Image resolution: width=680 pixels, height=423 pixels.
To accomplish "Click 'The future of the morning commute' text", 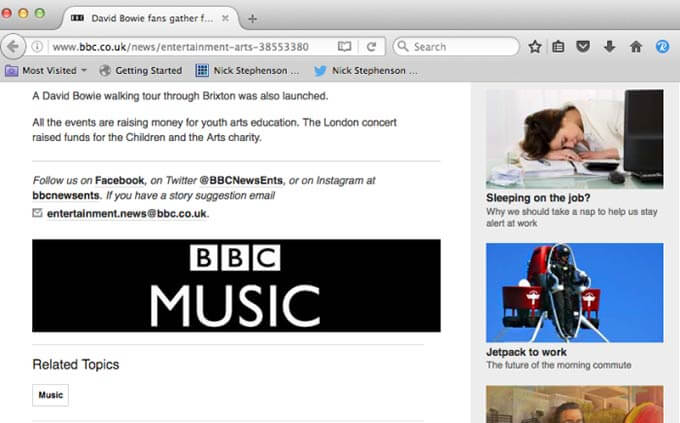I will (559, 365).
